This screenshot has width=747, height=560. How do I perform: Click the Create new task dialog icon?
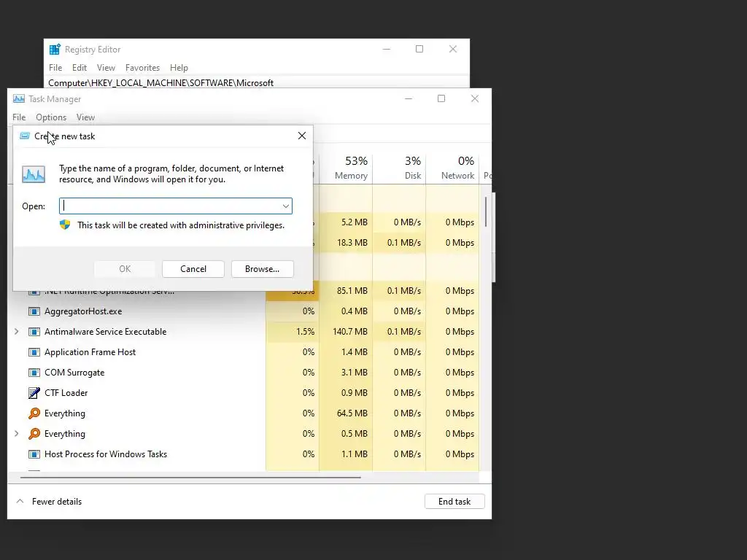25,136
